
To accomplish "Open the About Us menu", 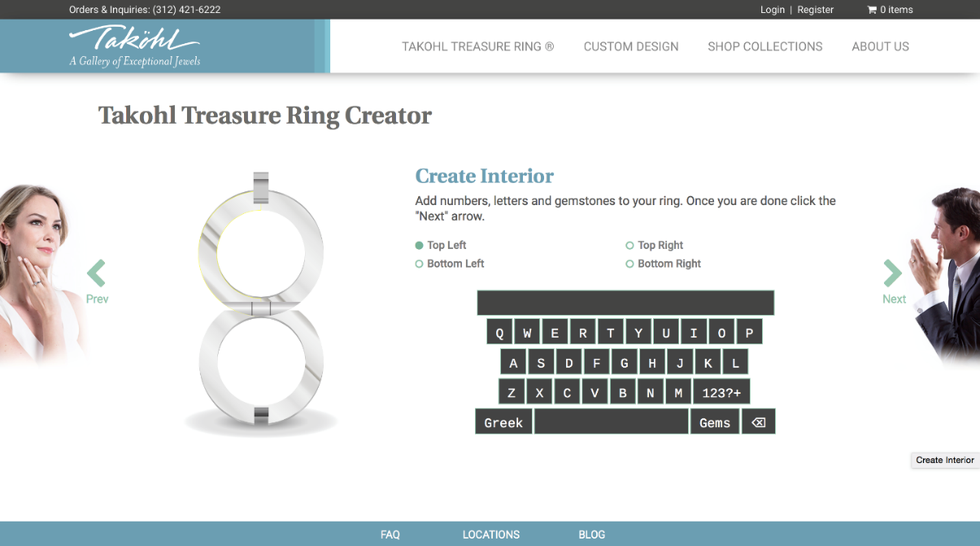I will tap(881, 46).
